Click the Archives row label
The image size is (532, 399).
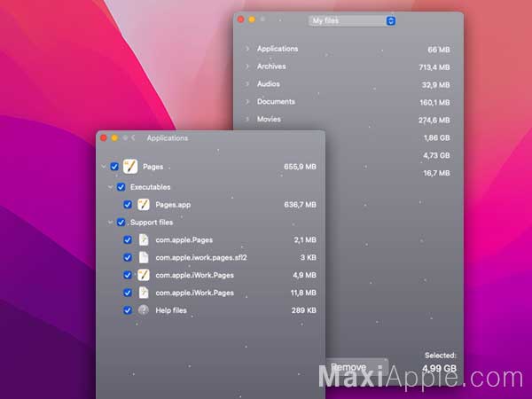tap(271, 66)
